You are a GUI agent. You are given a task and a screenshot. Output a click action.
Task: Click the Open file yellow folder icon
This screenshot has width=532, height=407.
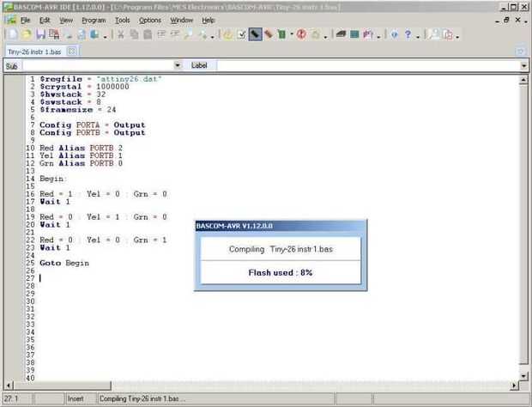(x=27, y=34)
